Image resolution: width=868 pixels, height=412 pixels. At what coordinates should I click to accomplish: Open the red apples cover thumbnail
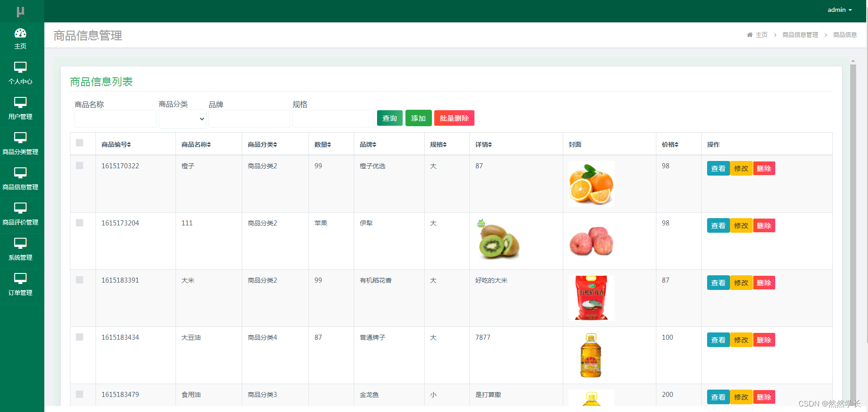(591, 241)
